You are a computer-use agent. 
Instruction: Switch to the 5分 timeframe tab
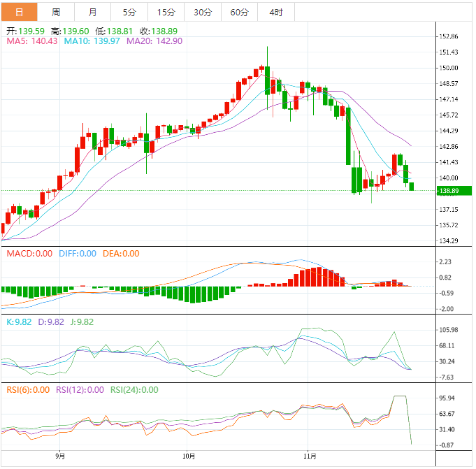(129, 12)
